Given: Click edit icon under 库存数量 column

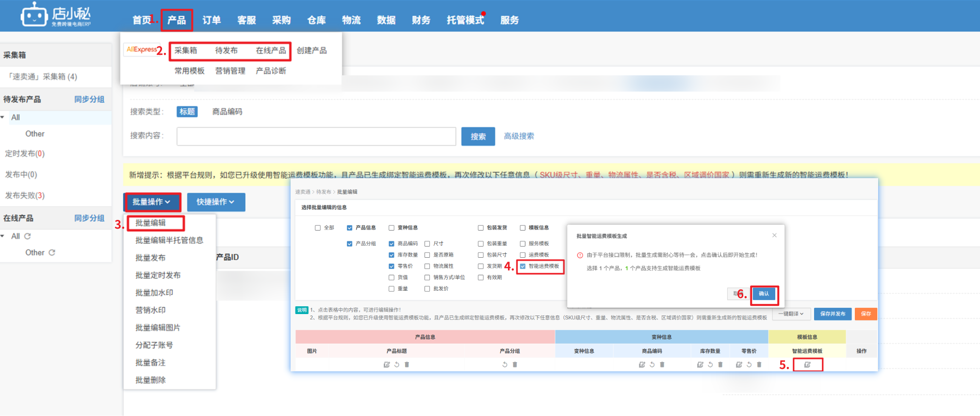Looking at the screenshot, I should (700, 365).
